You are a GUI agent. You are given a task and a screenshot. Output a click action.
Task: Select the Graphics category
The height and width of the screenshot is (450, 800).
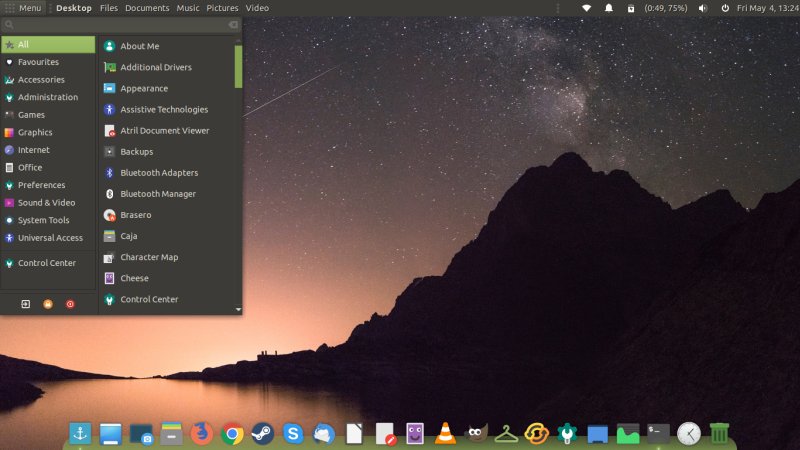click(35, 132)
